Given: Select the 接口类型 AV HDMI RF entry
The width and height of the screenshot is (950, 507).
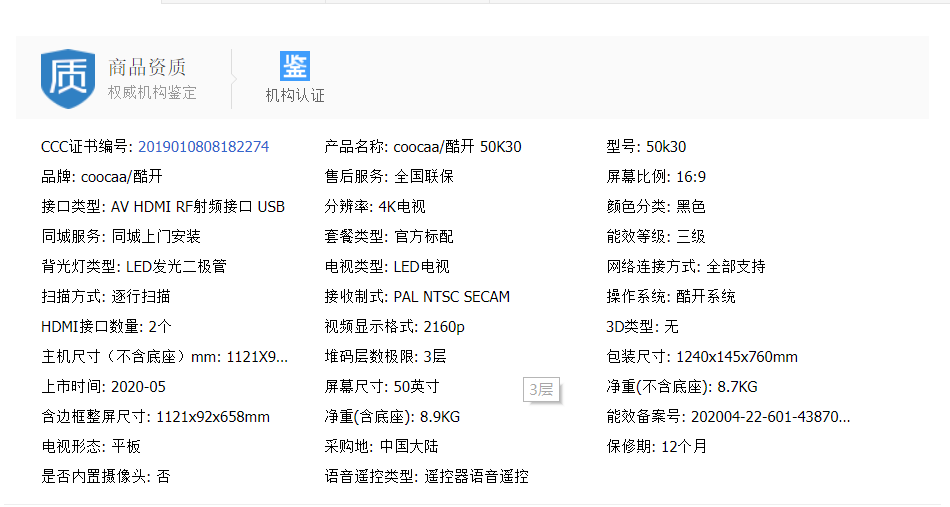Looking at the screenshot, I should 163,207.
